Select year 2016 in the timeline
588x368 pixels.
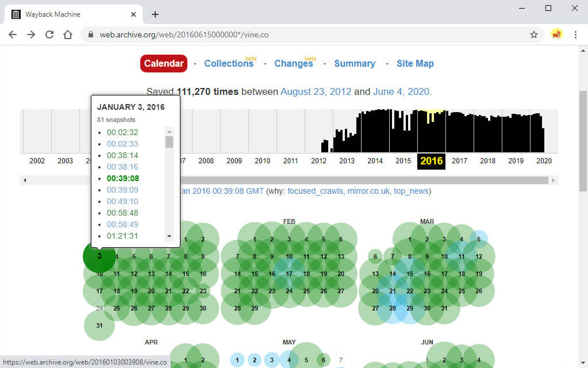431,161
